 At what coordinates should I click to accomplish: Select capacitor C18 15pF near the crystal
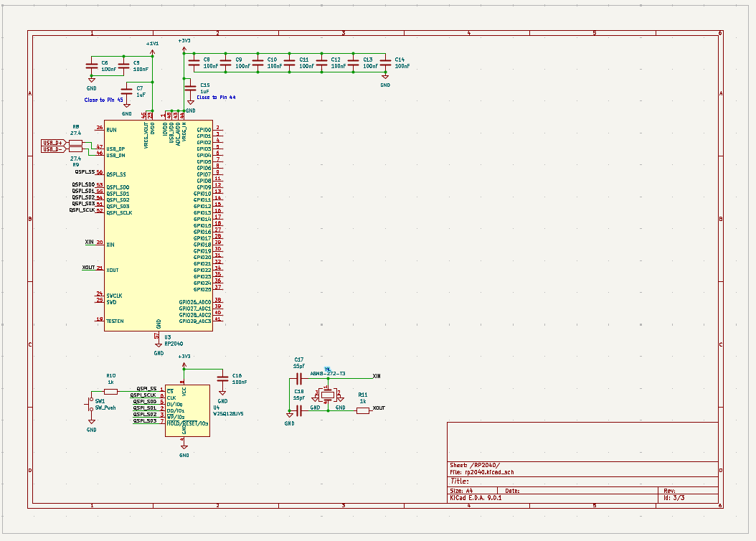click(x=299, y=410)
